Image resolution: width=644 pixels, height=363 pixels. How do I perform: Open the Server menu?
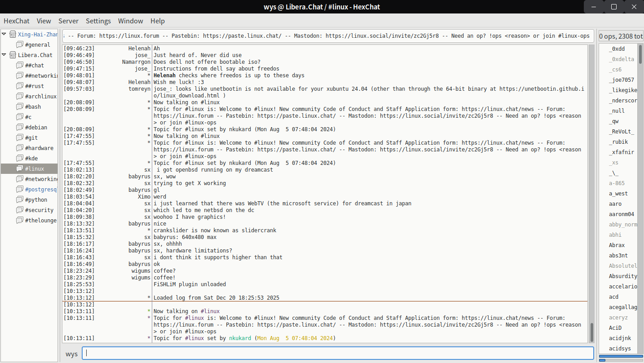[68, 21]
